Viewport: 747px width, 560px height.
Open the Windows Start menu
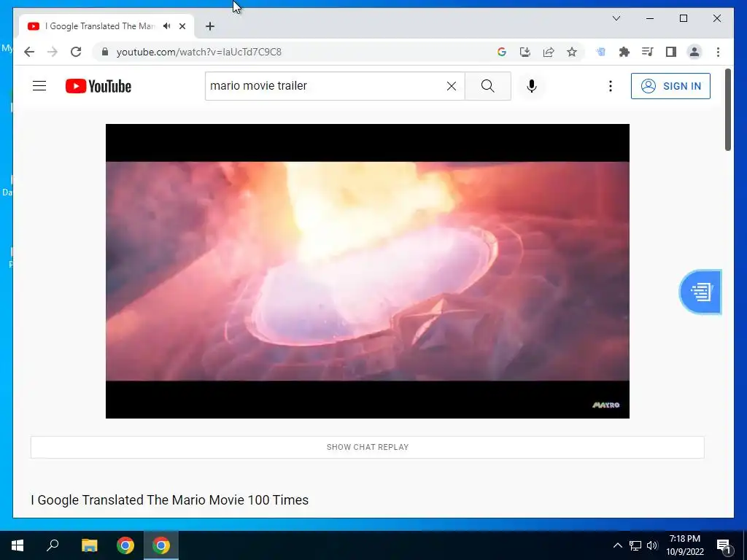18,545
